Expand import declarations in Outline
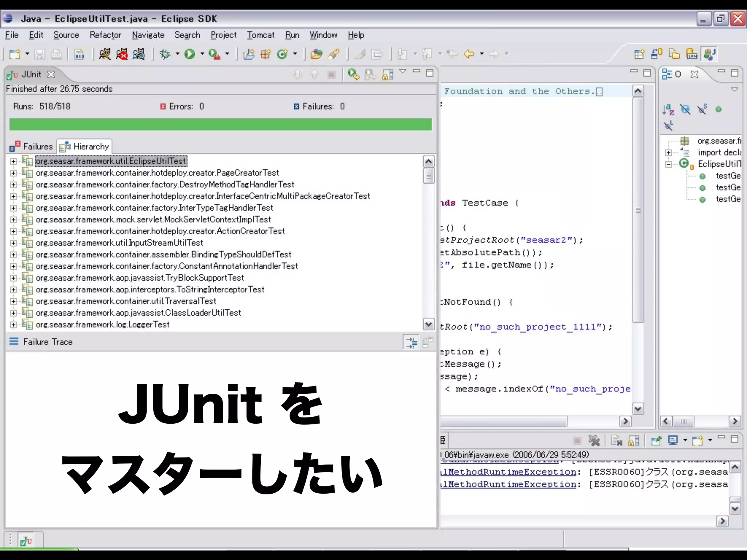This screenshot has height=560, width=747. click(669, 153)
